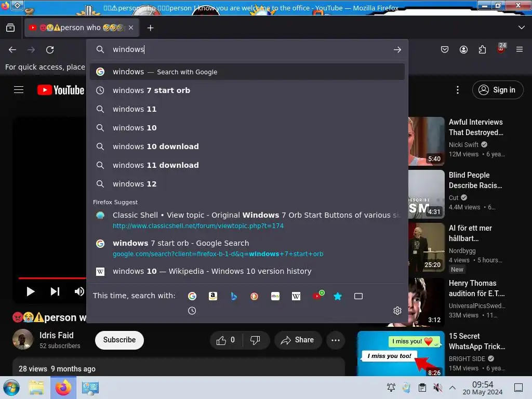Open the Pocket save icon
This screenshot has width=532, height=399.
coord(445,50)
